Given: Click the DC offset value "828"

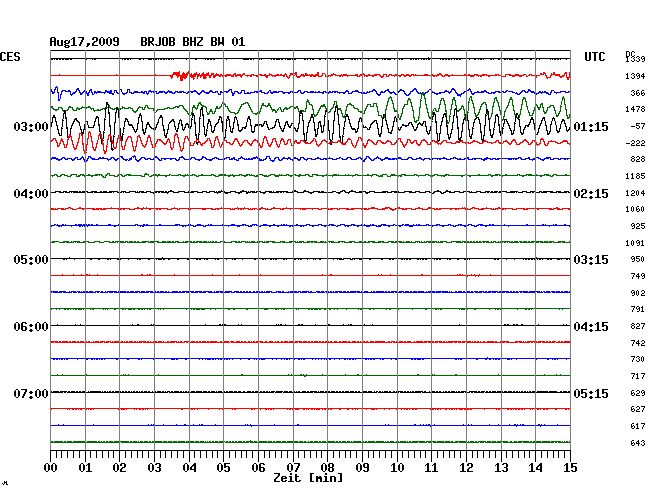Looking at the screenshot, I should (638, 159).
